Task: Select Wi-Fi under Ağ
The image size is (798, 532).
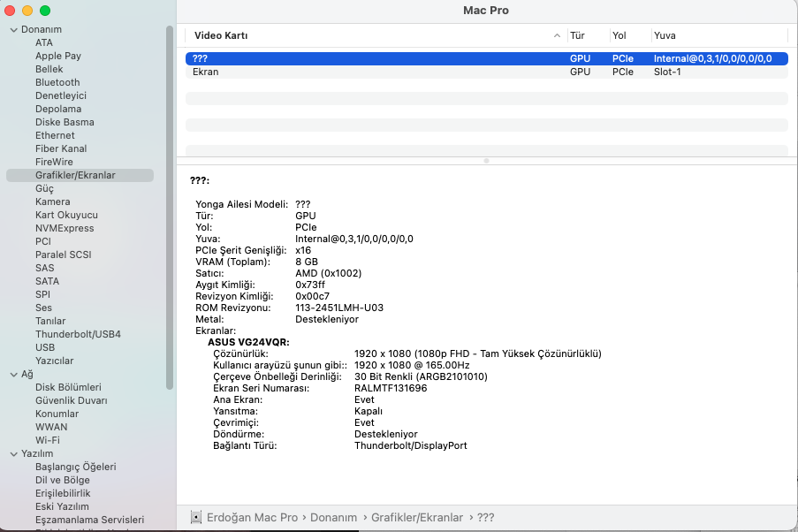Action: (x=48, y=440)
